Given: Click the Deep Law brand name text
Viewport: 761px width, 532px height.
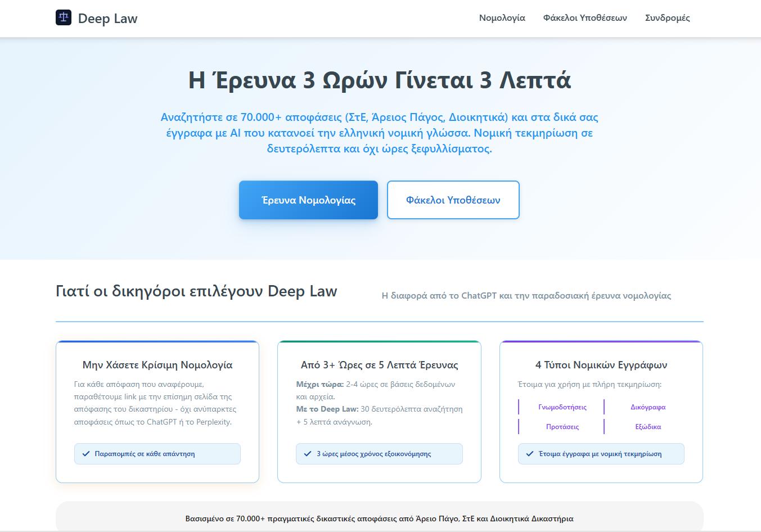Looking at the screenshot, I should (107, 19).
